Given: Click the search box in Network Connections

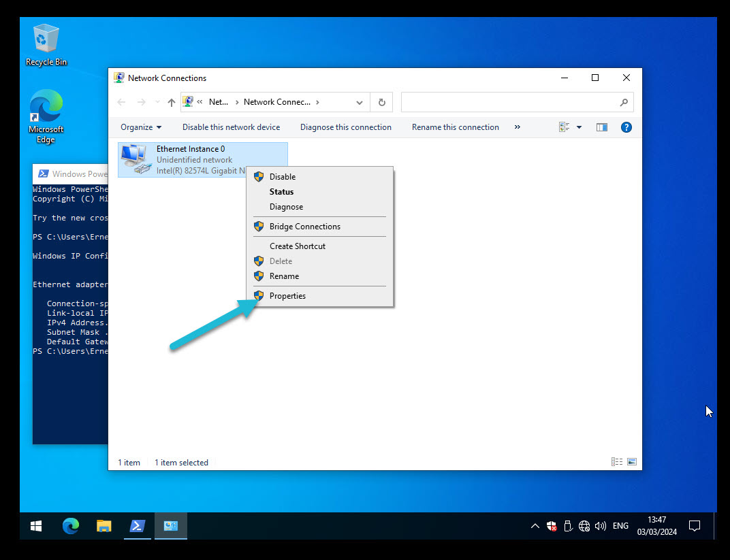Looking at the screenshot, I should pos(511,103).
